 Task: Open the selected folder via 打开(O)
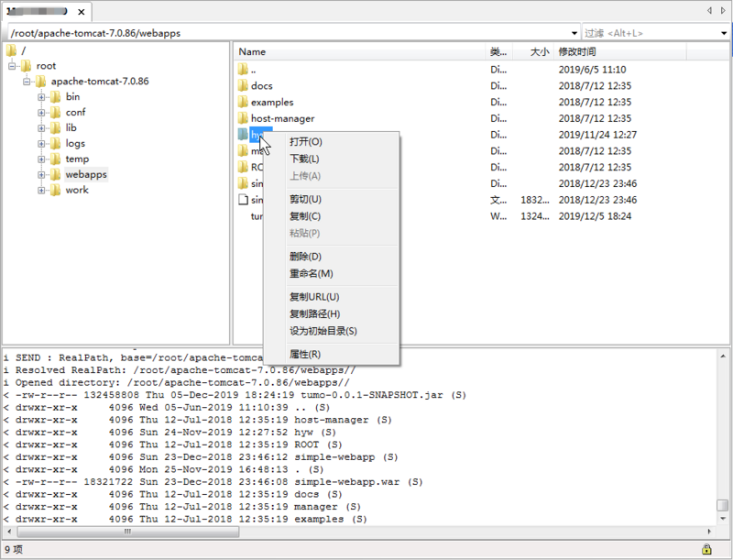306,142
